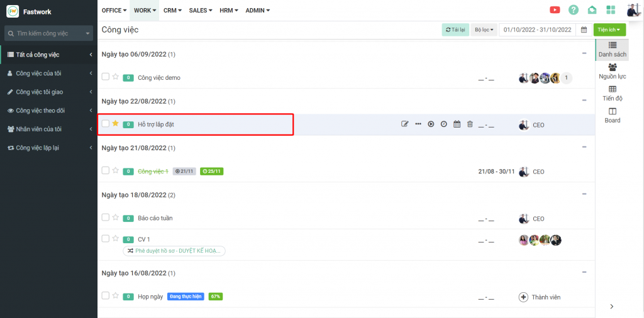Click the add member plus icon for Họp ngày

pos(523,297)
